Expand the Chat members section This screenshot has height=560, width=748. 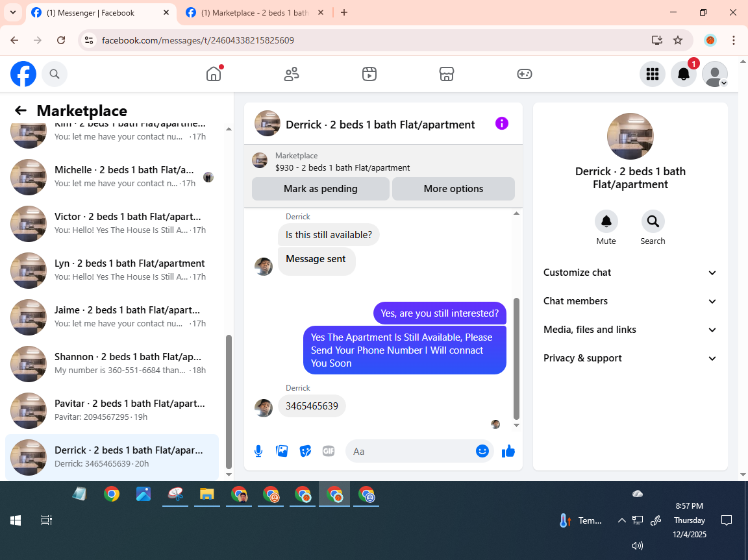pyautogui.click(x=630, y=301)
